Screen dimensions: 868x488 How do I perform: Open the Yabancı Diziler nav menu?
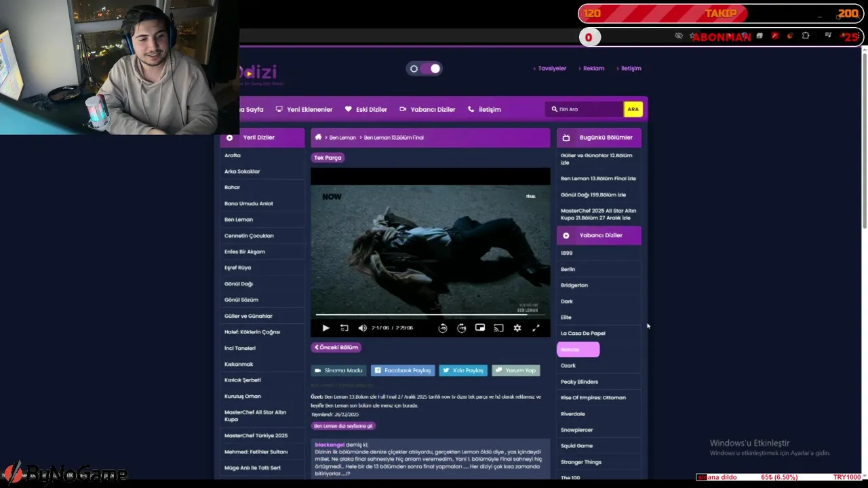click(x=427, y=109)
